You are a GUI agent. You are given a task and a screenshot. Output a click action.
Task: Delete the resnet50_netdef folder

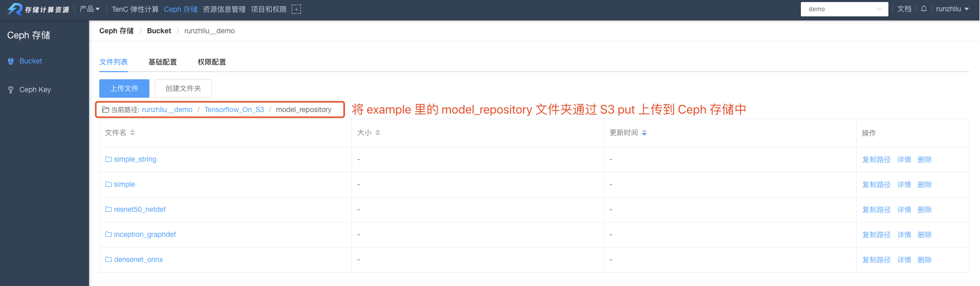[x=925, y=210]
